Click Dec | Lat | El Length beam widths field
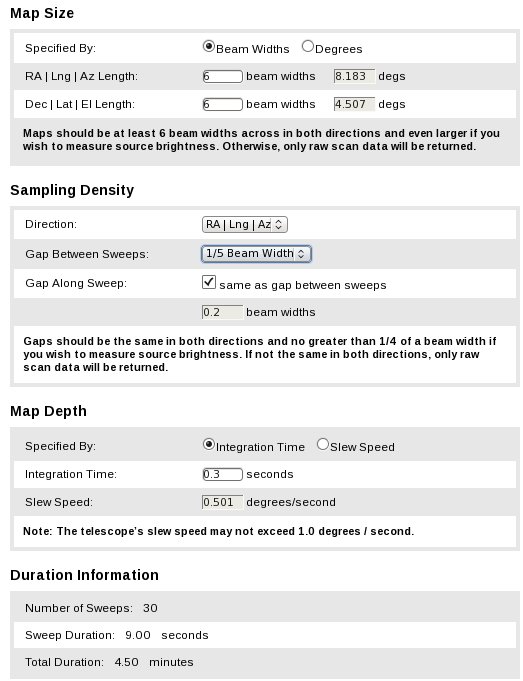Viewport: 523px width, 681px height. click(222, 104)
